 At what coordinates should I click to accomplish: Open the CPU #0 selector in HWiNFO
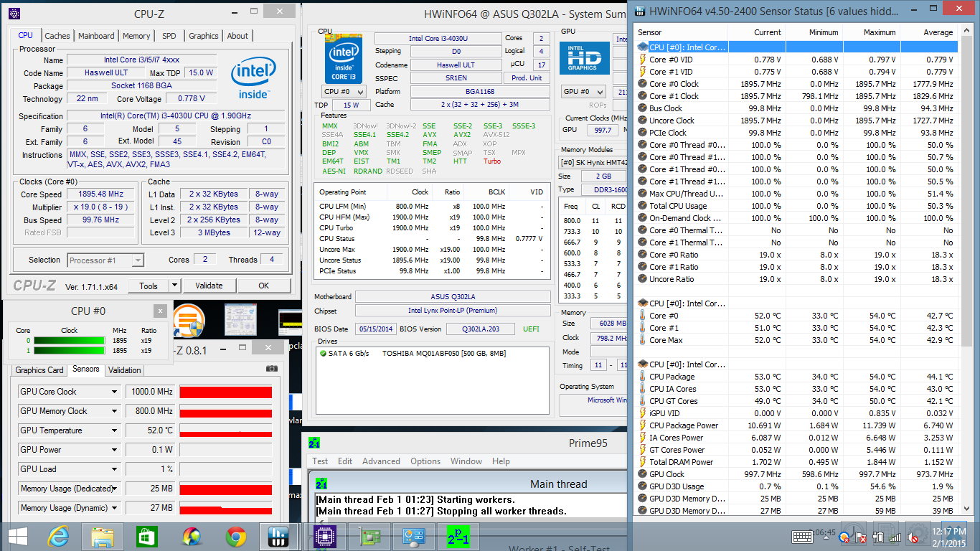(x=344, y=92)
